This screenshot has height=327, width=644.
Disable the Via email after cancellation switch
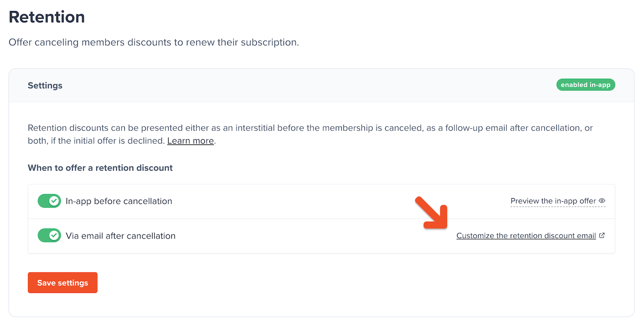click(49, 236)
